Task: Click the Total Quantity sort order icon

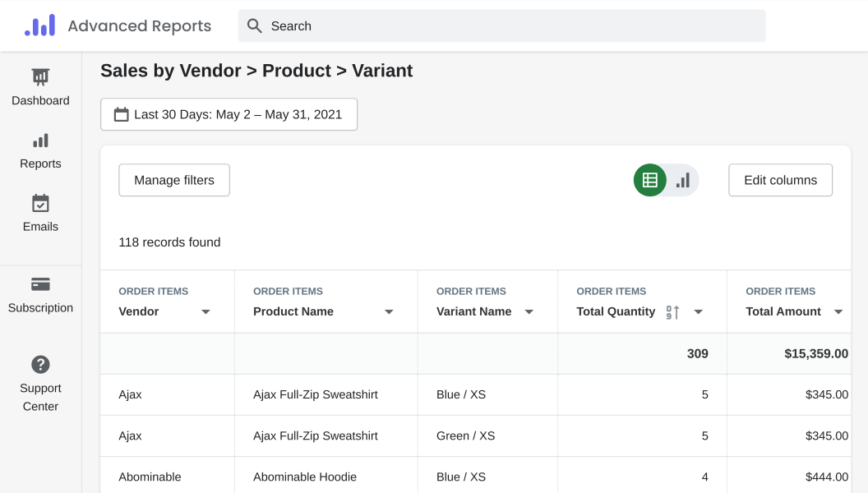Action: coord(672,312)
